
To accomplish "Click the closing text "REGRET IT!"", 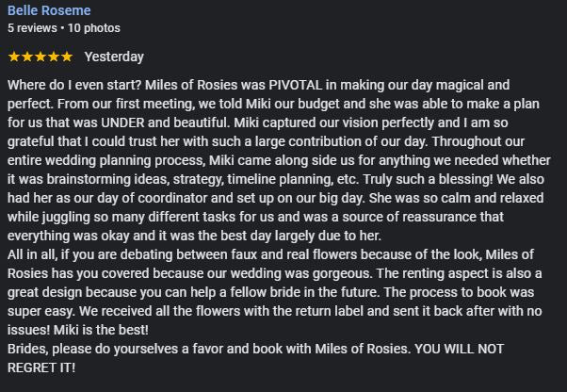I will pos(41,367).
